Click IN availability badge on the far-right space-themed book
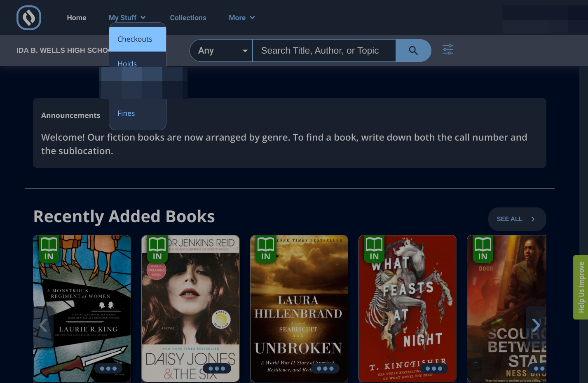This screenshot has height=383, width=588. click(x=483, y=249)
